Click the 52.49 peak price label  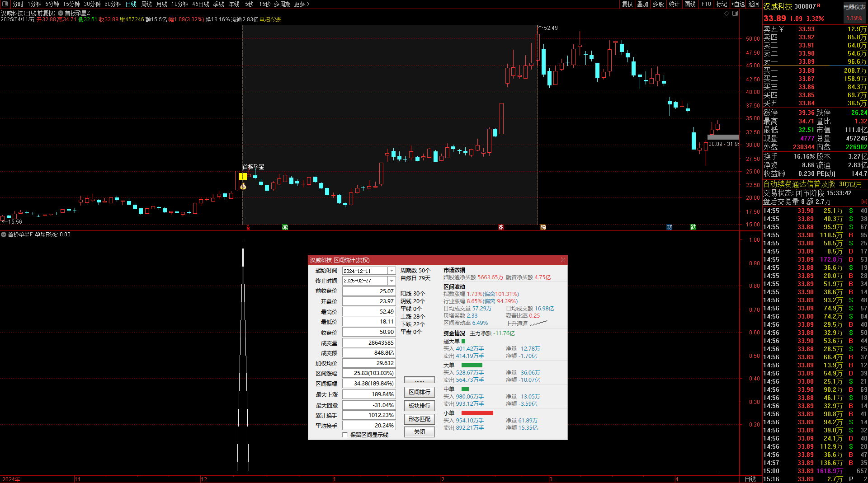(551, 28)
